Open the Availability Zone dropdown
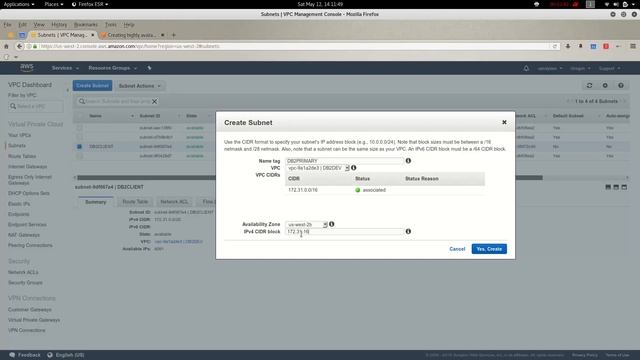 307,224
